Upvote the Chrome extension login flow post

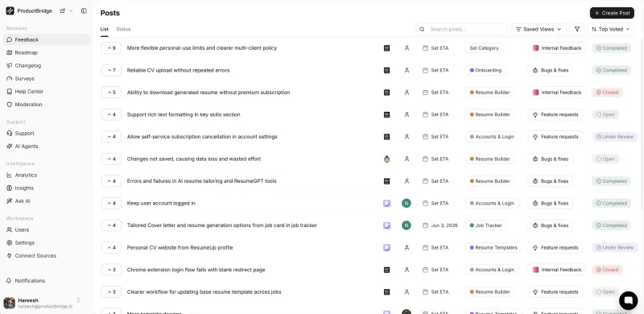tap(111, 270)
